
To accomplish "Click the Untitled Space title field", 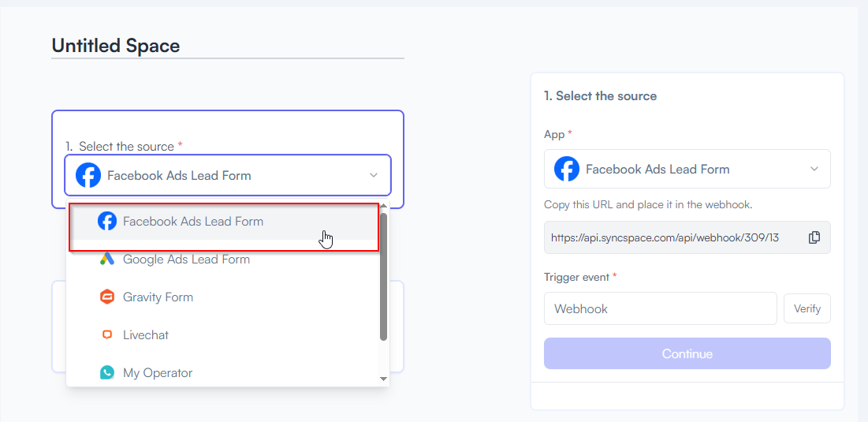I will pyautogui.click(x=228, y=46).
